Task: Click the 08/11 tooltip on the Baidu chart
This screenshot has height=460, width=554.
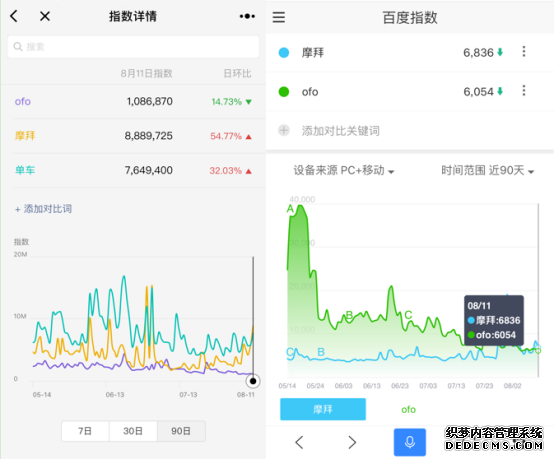Action: [494, 320]
